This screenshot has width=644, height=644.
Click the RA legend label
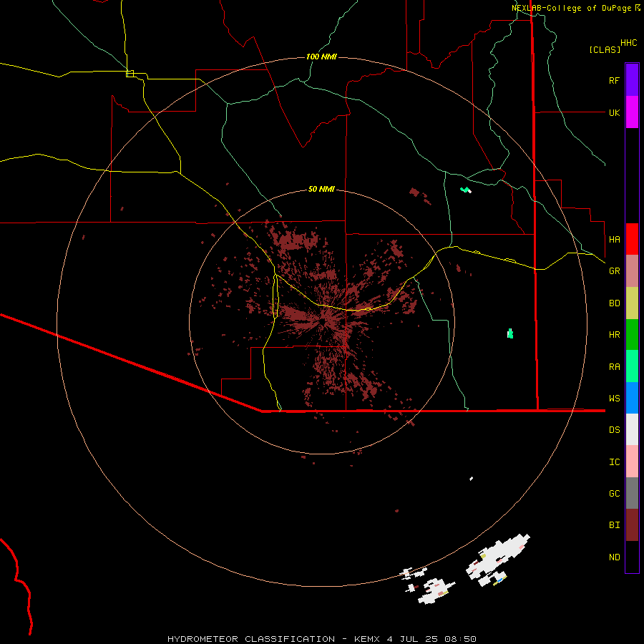pyautogui.click(x=614, y=367)
